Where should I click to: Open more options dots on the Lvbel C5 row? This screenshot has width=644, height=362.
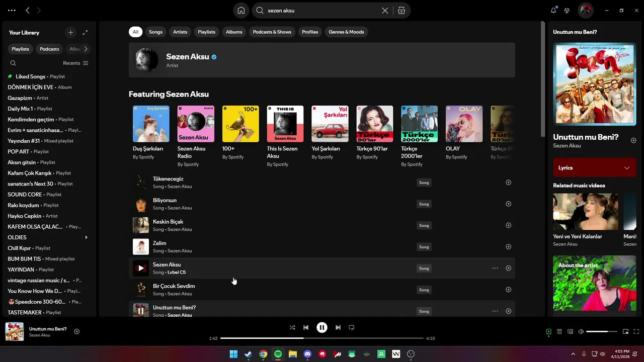click(x=495, y=268)
